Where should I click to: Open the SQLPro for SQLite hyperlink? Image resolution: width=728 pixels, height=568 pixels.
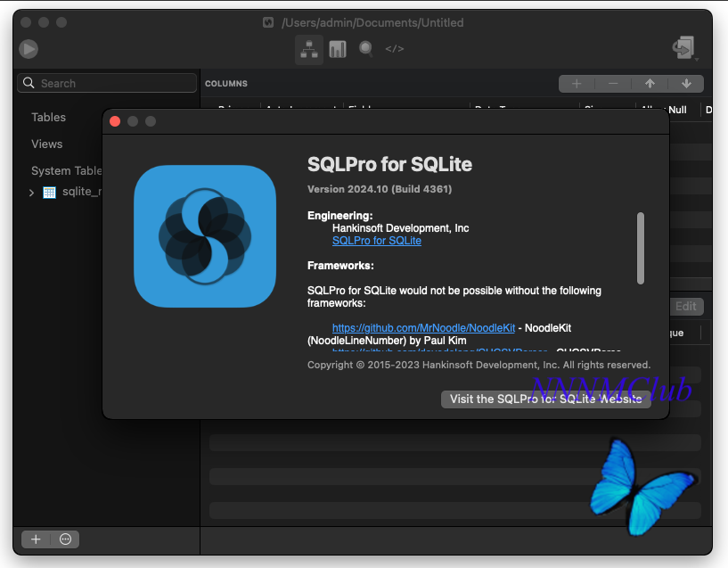pyautogui.click(x=377, y=241)
